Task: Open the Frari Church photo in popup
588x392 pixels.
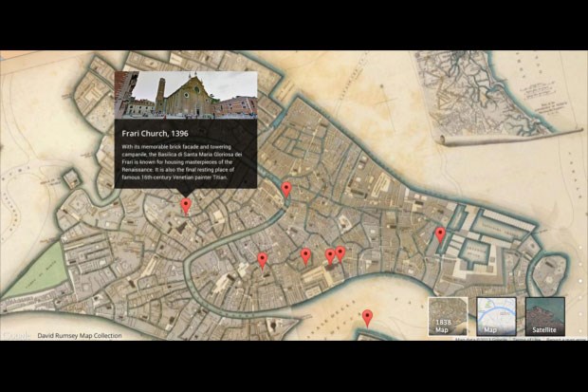Action: [x=186, y=93]
